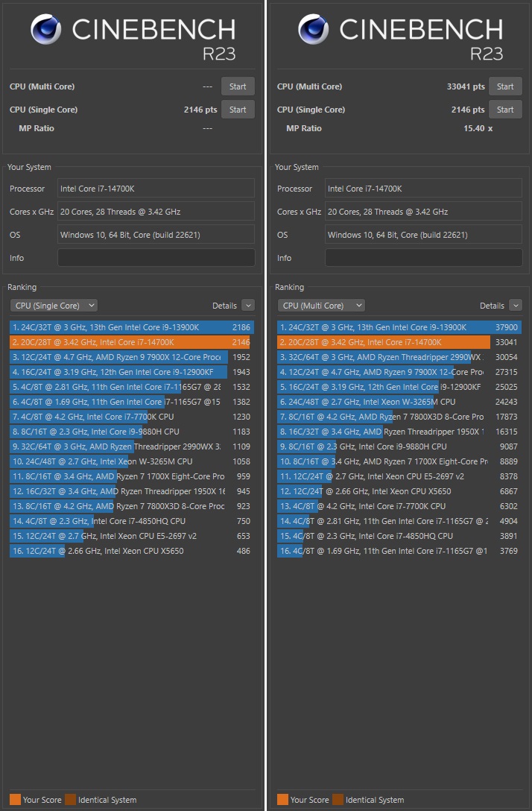Screen dimensions: 532x811
Task: Select Threadripper 2990WX row scoring 30054
Action: [399, 357]
